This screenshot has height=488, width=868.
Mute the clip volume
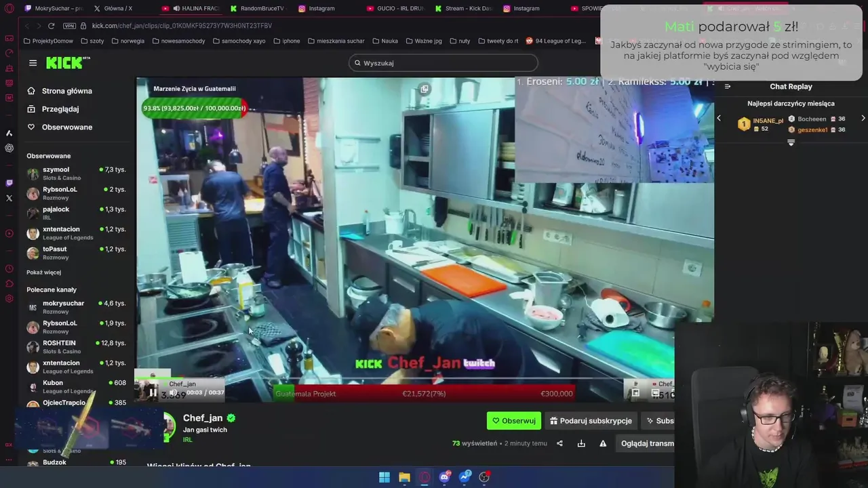pos(174,392)
